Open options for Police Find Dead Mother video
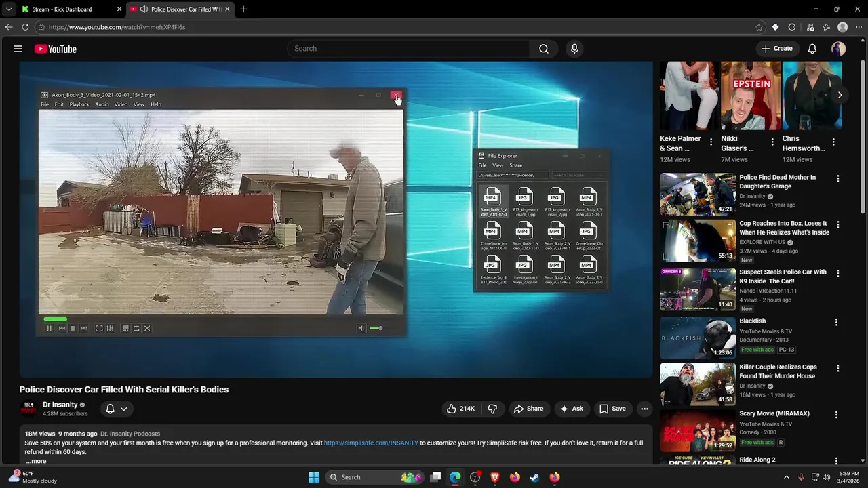868x488 pixels. pyautogui.click(x=838, y=178)
